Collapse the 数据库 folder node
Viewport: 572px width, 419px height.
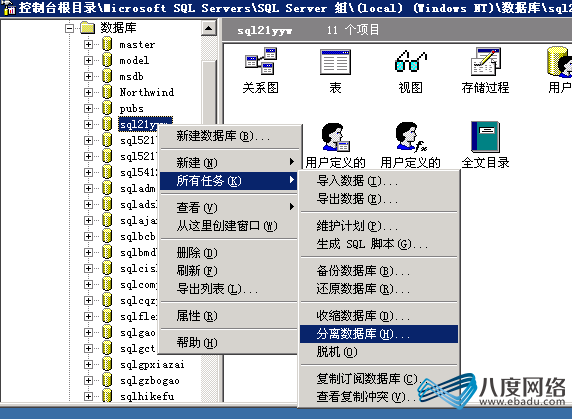pos(69,28)
